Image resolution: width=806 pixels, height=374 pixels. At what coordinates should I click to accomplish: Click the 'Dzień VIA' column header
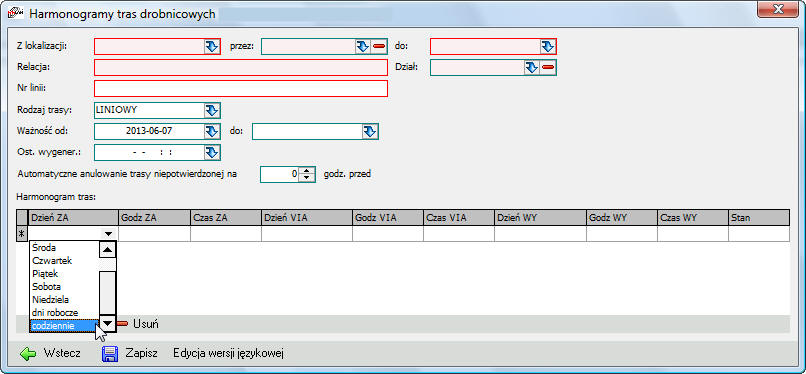307,218
